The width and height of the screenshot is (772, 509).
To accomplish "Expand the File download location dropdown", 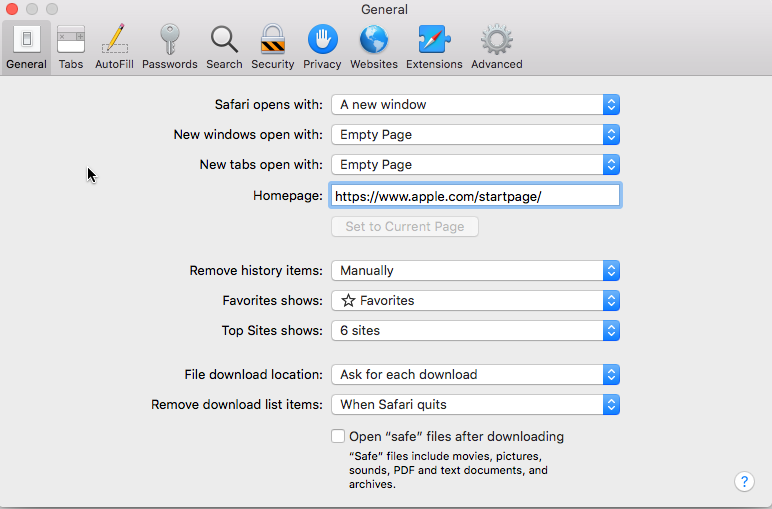I will (475, 374).
